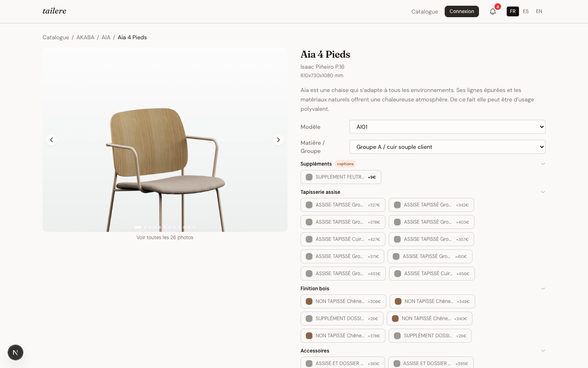This screenshot has width=588, height=368.
Task: Choose NON TAPISSÉ Chêne... +308€ wood swatch
Action: point(343,301)
